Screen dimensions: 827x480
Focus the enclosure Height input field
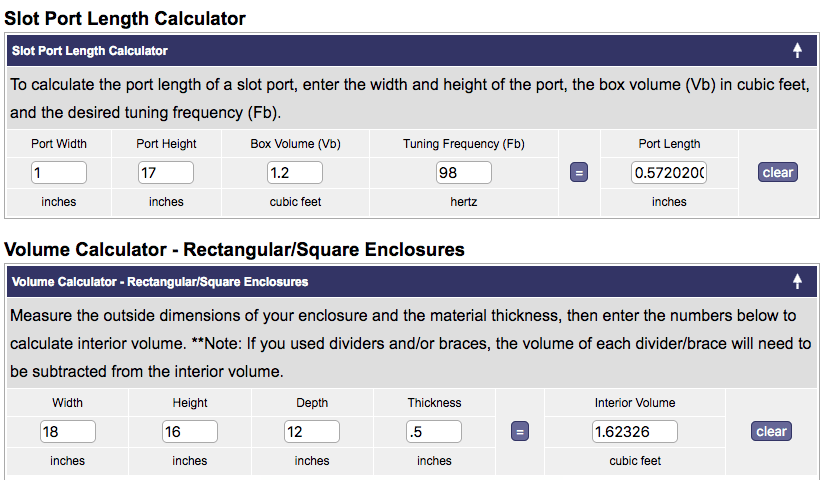(189, 432)
